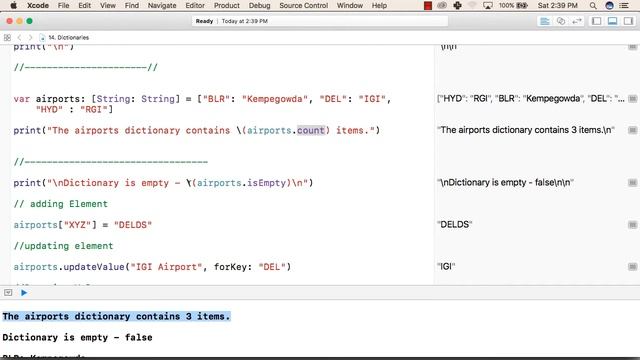640x360 pixels.
Task: Open the Navigate menu
Action: tap(162, 5)
